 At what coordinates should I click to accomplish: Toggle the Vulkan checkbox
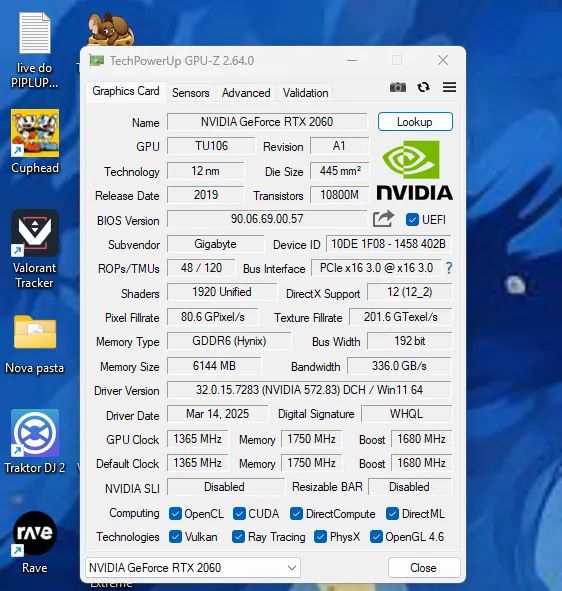click(x=175, y=536)
